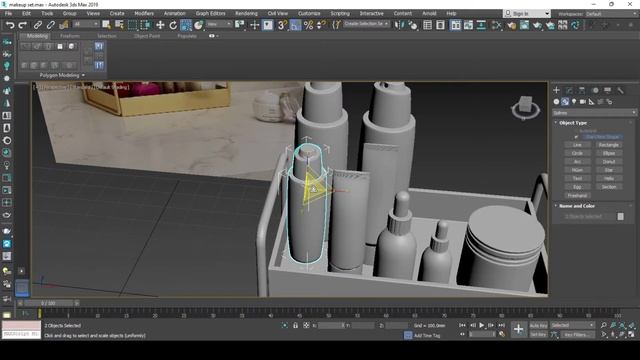Open the reference coordinate system View dropdown

coord(219,24)
